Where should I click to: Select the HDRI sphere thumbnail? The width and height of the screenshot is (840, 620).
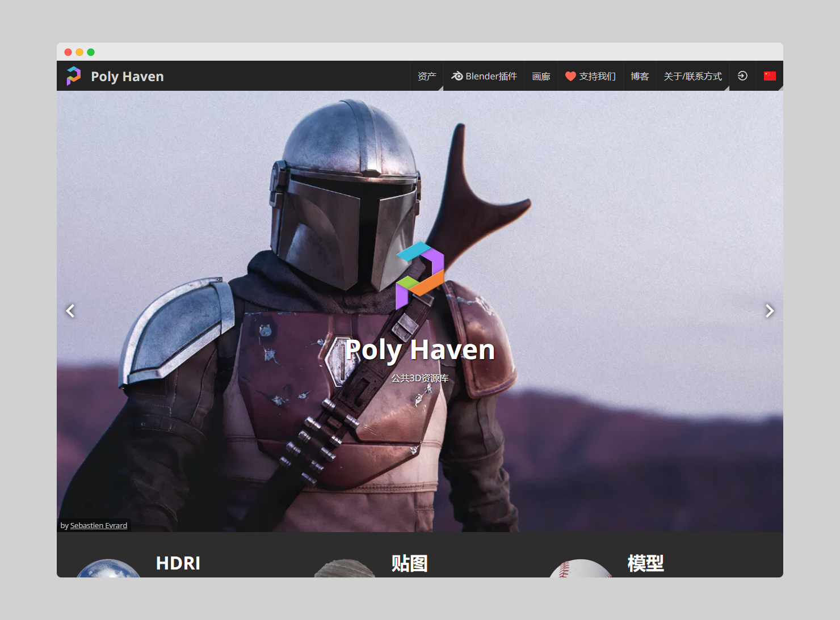tap(108, 569)
